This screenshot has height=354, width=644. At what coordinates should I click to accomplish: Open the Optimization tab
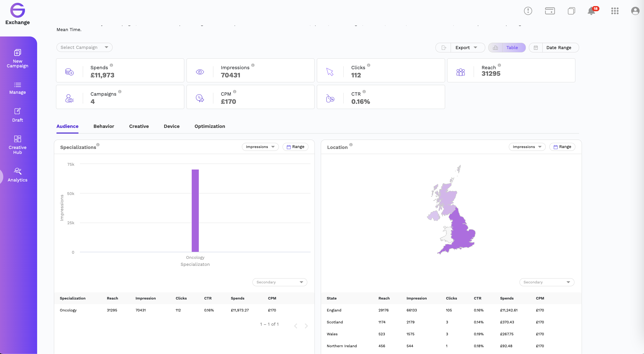210,126
